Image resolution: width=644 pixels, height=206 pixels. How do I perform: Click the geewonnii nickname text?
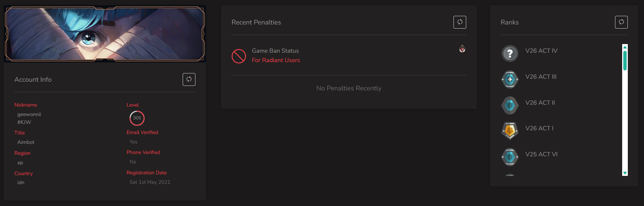29,114
